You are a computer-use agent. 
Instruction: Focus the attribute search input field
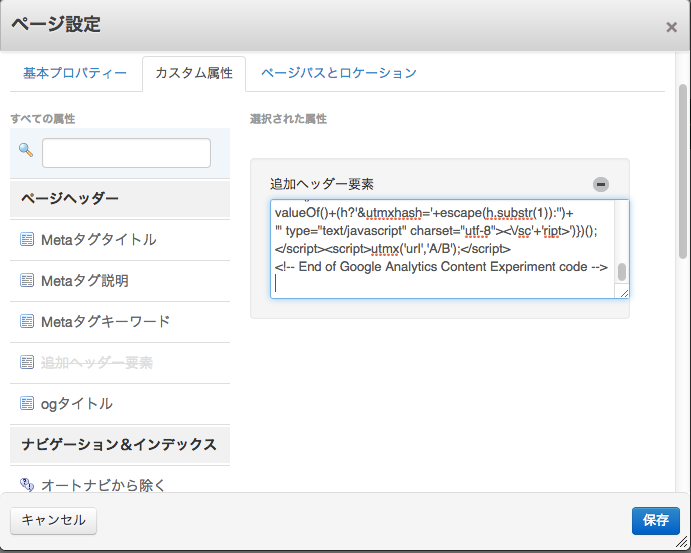(126, 153)
